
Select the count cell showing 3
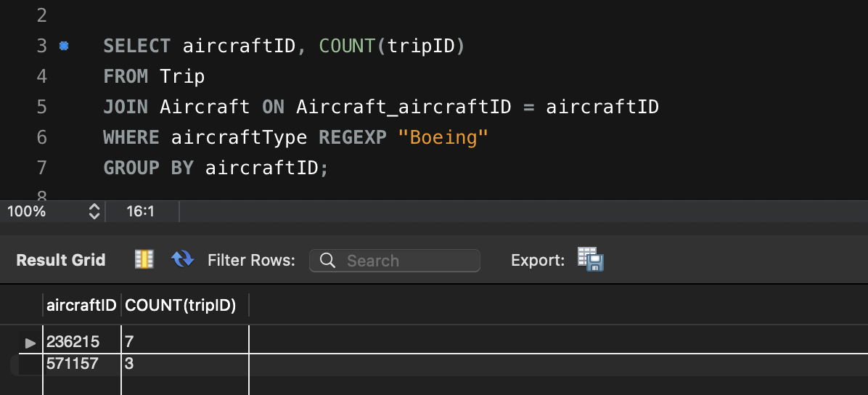click(185, 364)
